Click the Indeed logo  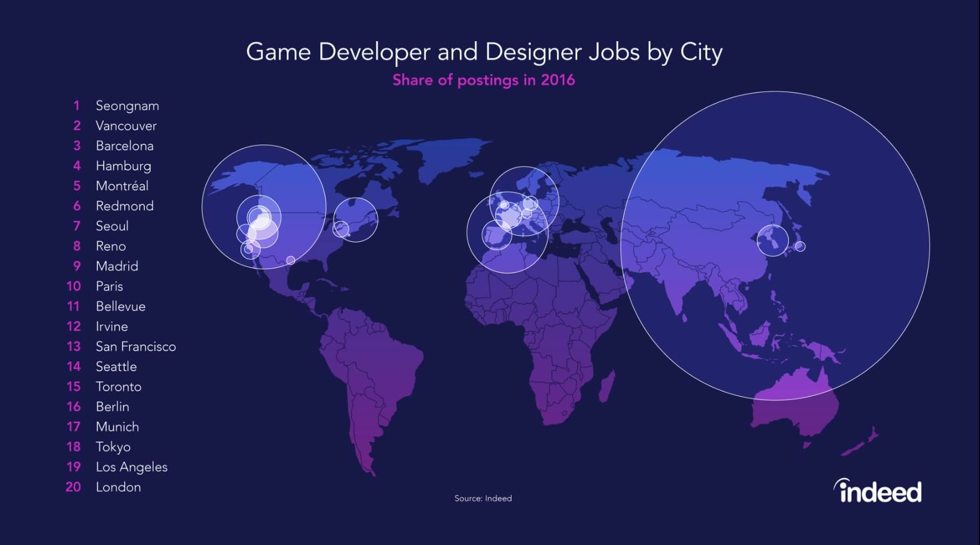point(878,491)
